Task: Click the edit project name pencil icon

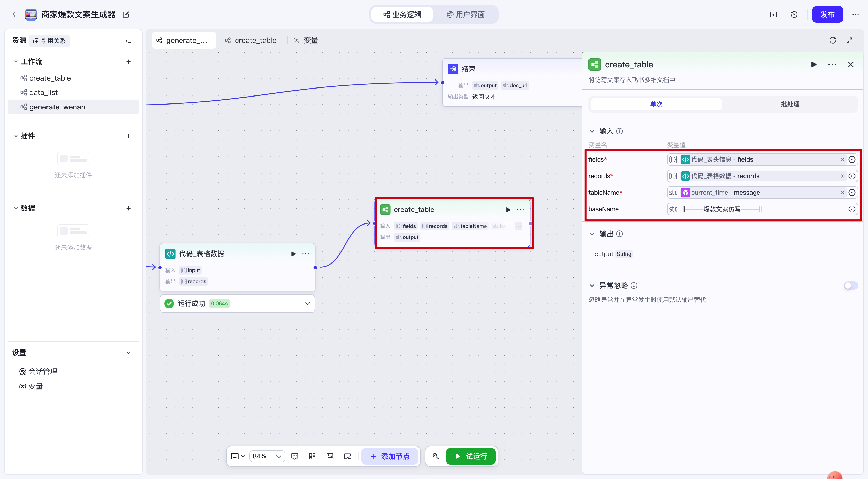Action: coord(126,14)
